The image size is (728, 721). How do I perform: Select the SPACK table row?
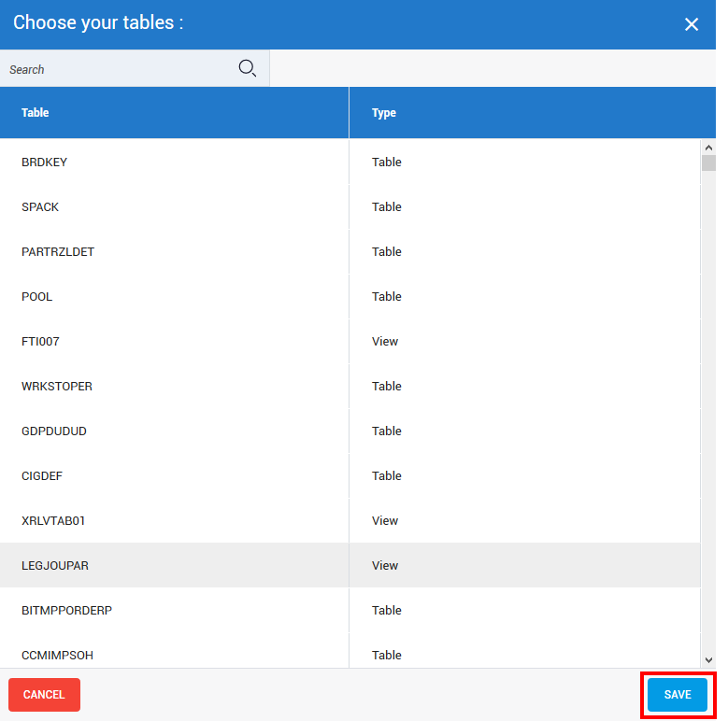pyautogui.click(x=40, y=207)
